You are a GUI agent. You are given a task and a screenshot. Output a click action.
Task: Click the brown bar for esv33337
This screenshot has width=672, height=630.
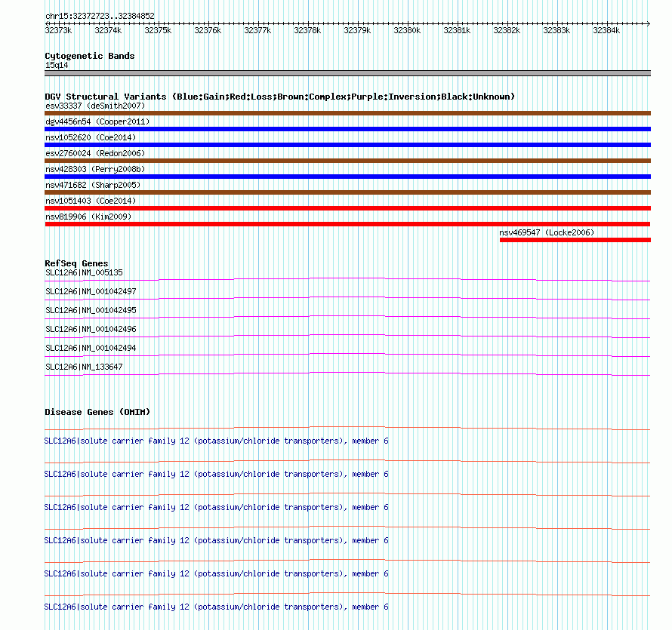point(347,113)
